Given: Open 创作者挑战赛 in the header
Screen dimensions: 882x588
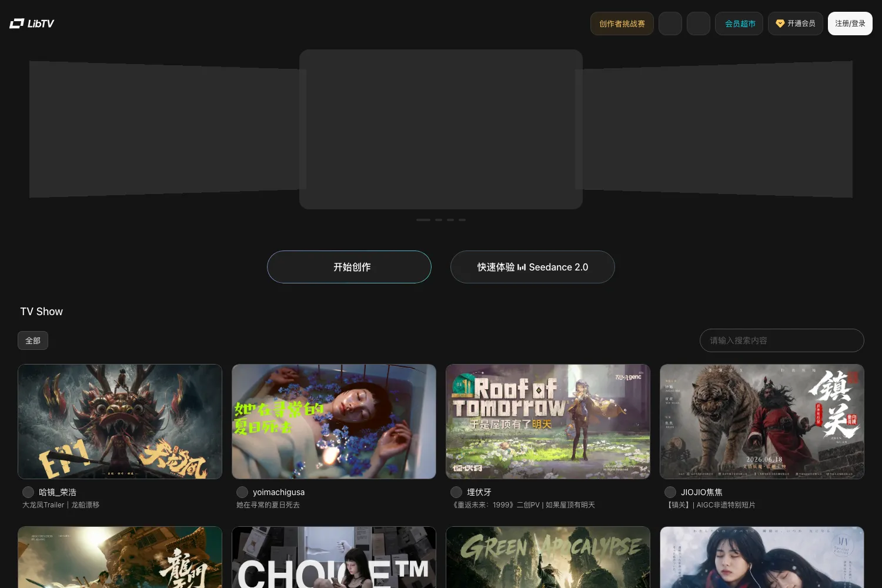Looking at the screenshot, I should [x=622, y=24].
